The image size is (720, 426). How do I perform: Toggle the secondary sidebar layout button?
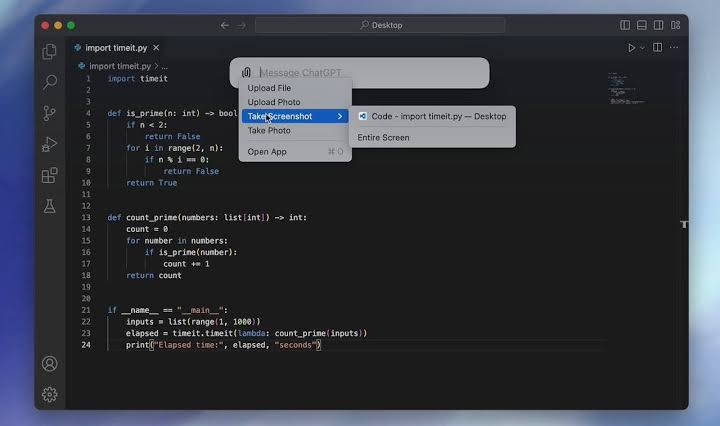[659, 25]
